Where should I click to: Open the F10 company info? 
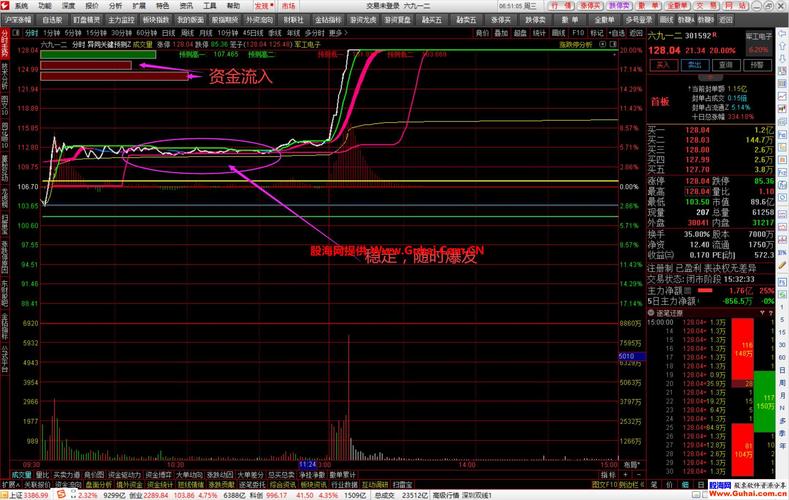point(578,33)
